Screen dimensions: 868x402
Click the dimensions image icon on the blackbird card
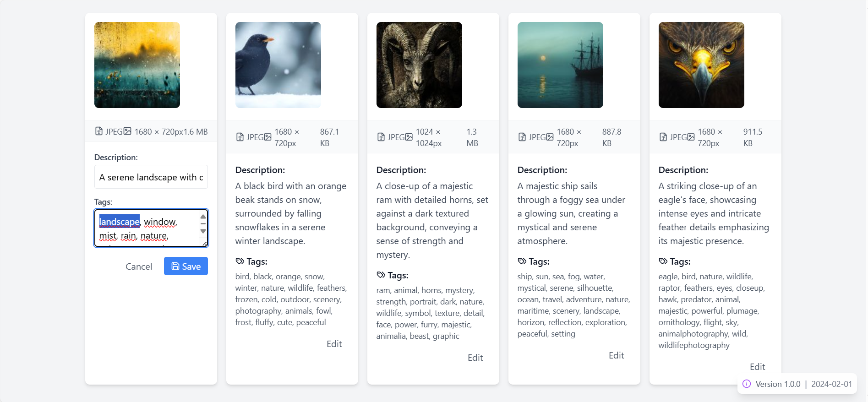pyautogui.click(x=268, y=137)
